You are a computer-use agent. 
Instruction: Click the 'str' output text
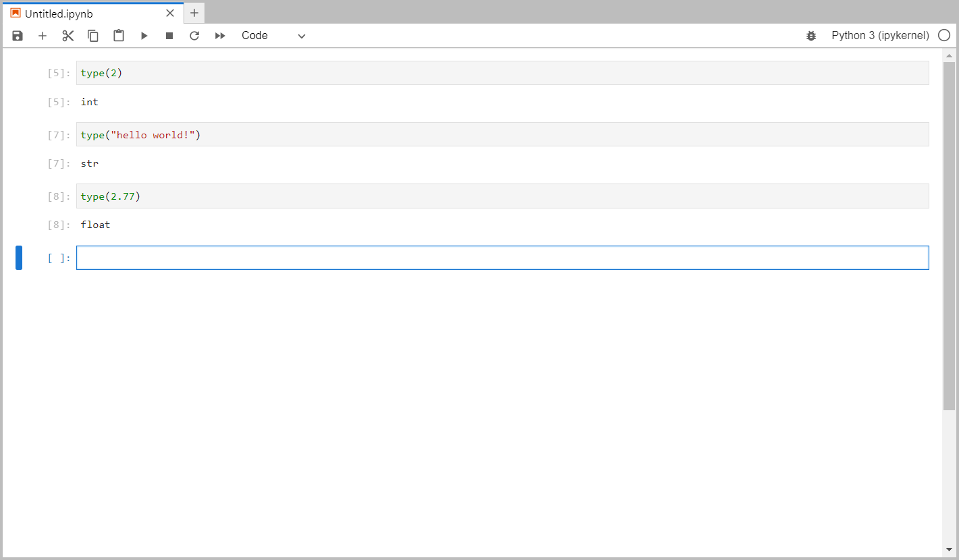[90, 163]
